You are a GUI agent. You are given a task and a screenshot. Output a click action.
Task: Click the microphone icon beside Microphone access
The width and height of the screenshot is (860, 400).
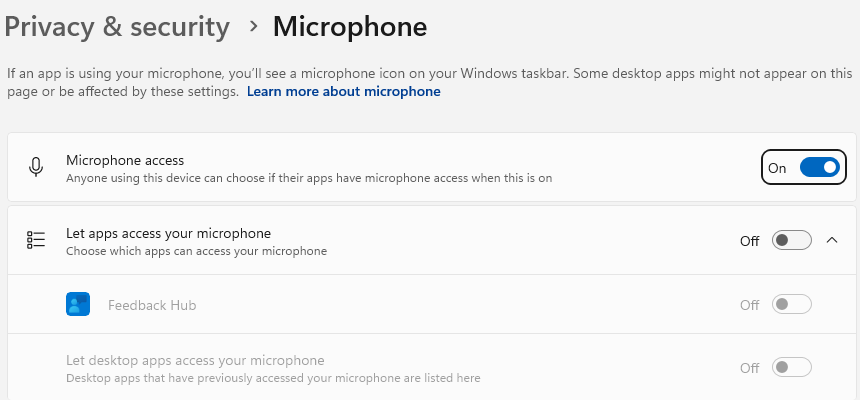[x=36, y=167]
